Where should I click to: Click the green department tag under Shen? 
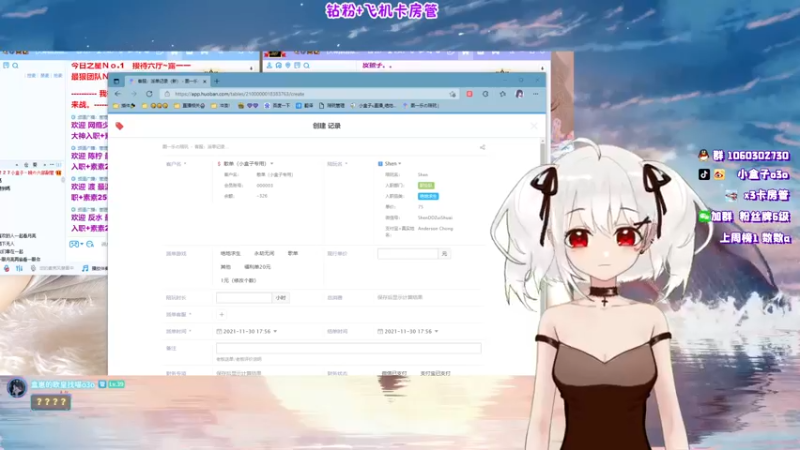pyautogui.click(x=426, y=186)
